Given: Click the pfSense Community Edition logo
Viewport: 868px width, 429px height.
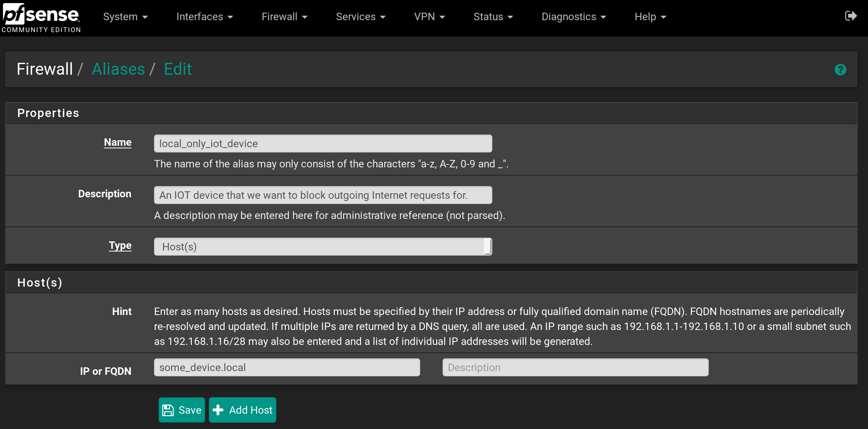Looking at the screenshot, I should (41, 18).
